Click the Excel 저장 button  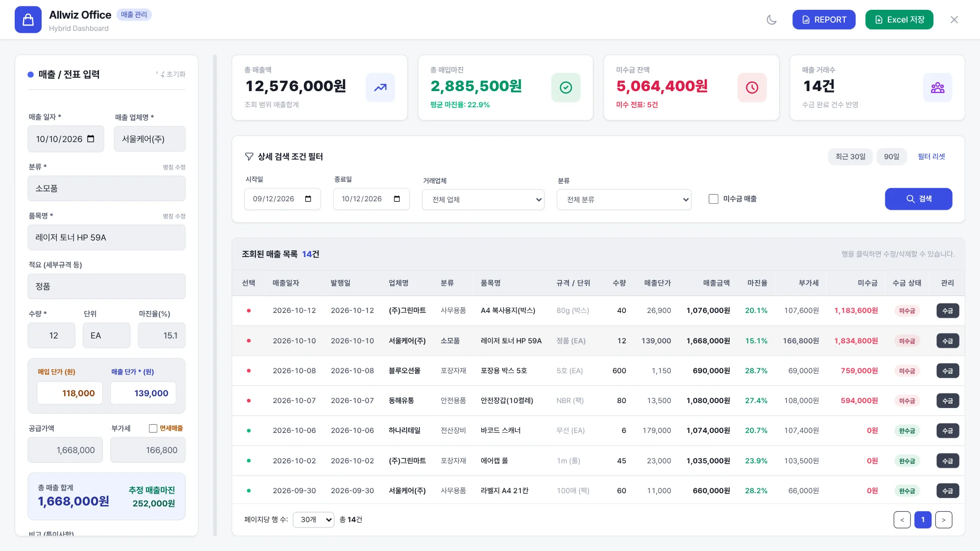tap(899, 20)
